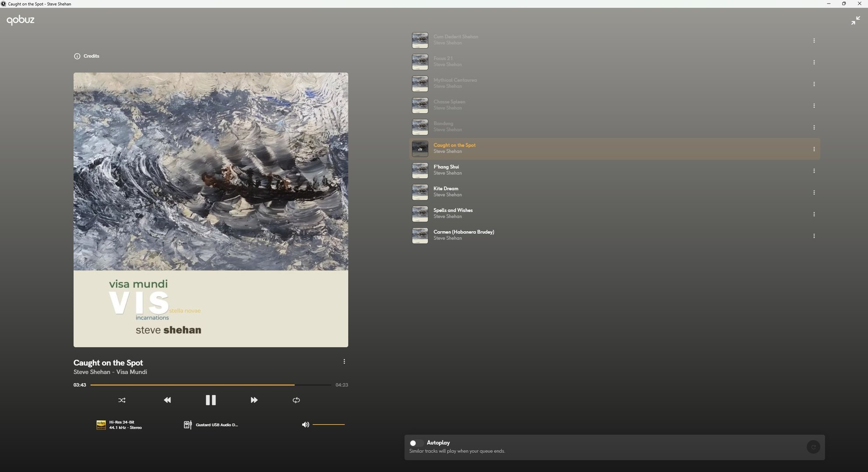Click the Hi-Res Audio badge icon
Image resolution: width=868 pixels, height=472 pixels.
pyautogui.click(x=101, y=425)
